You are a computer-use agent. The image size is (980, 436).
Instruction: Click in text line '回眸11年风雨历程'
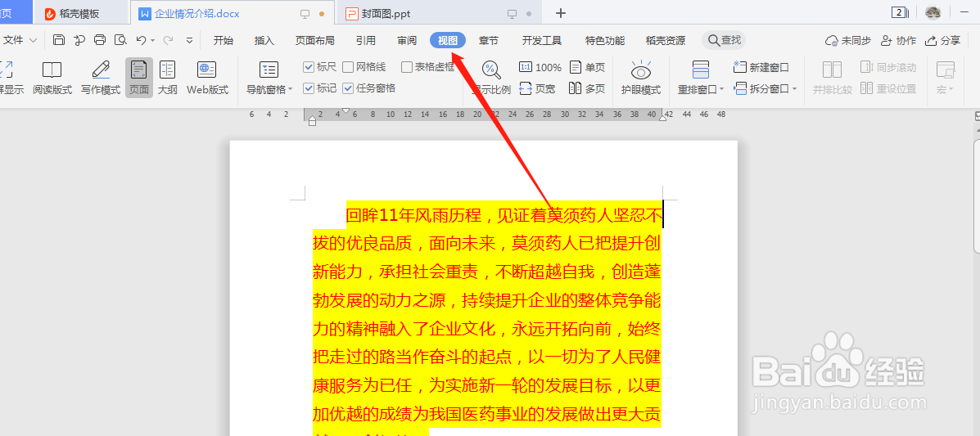[x=504, y=216]
